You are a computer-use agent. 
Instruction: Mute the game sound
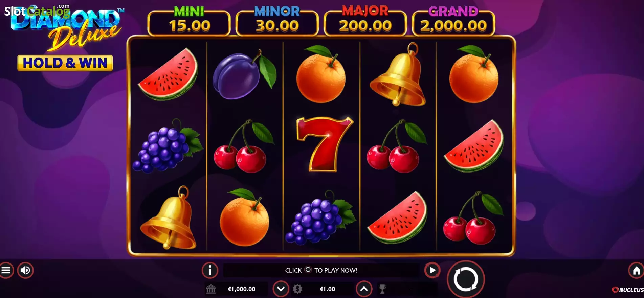pyautogui.click(x=25, y=270)
